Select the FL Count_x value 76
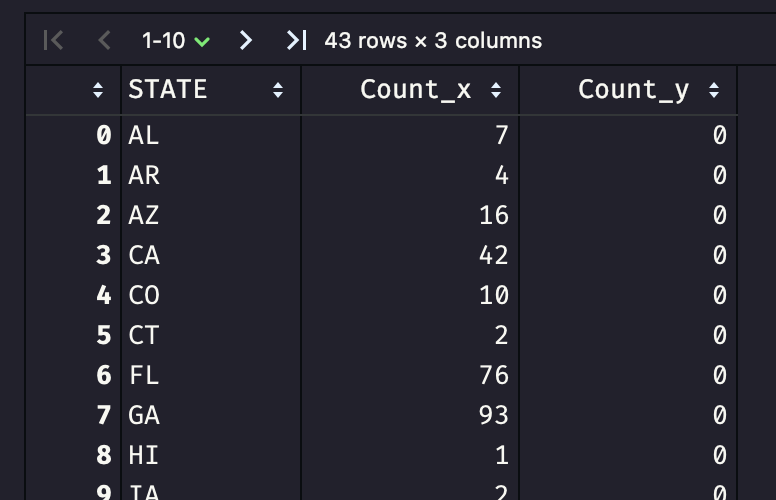The width and height of the screenshot is (776, 500). coord(493,375)
